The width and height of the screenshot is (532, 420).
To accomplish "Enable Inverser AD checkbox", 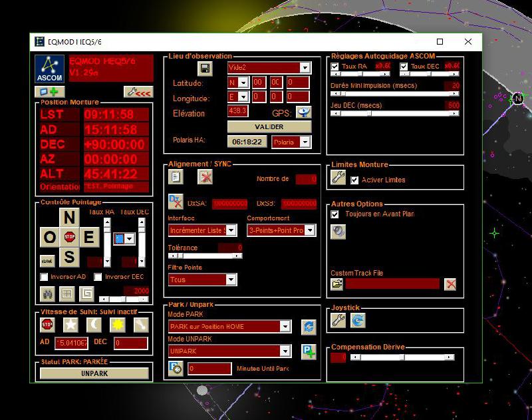I will pos(44,277).
